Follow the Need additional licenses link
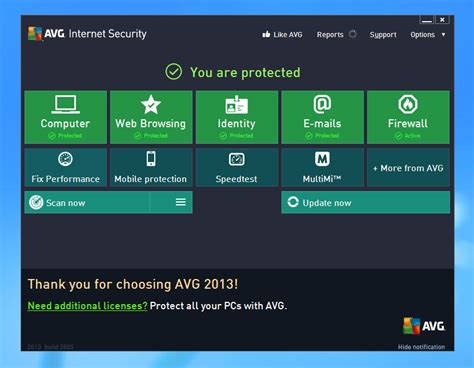474x368 pixels. click(87, 306)
